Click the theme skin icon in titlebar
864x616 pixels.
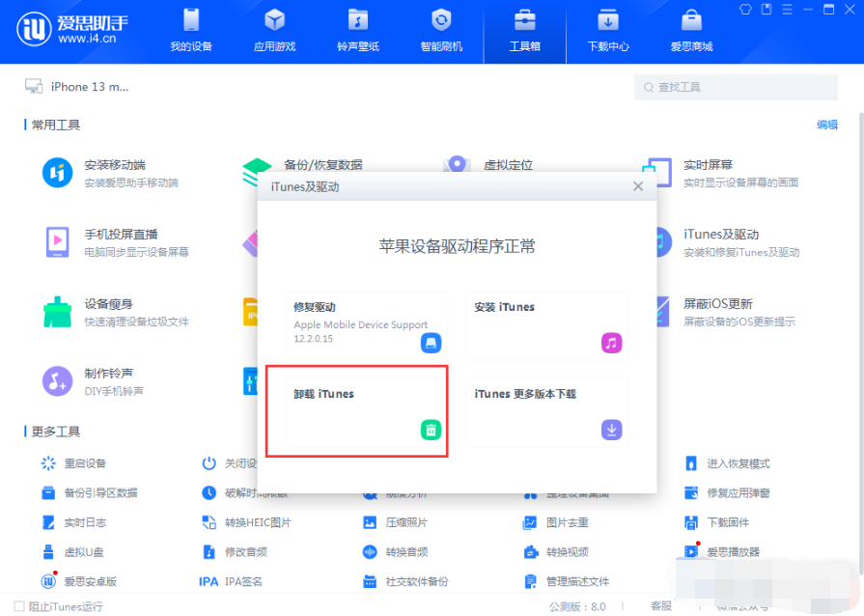744,9
